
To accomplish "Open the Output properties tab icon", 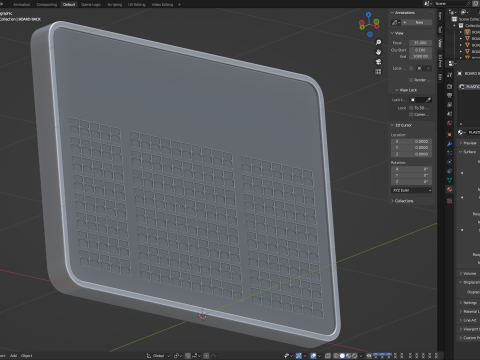I will [450, 96].
